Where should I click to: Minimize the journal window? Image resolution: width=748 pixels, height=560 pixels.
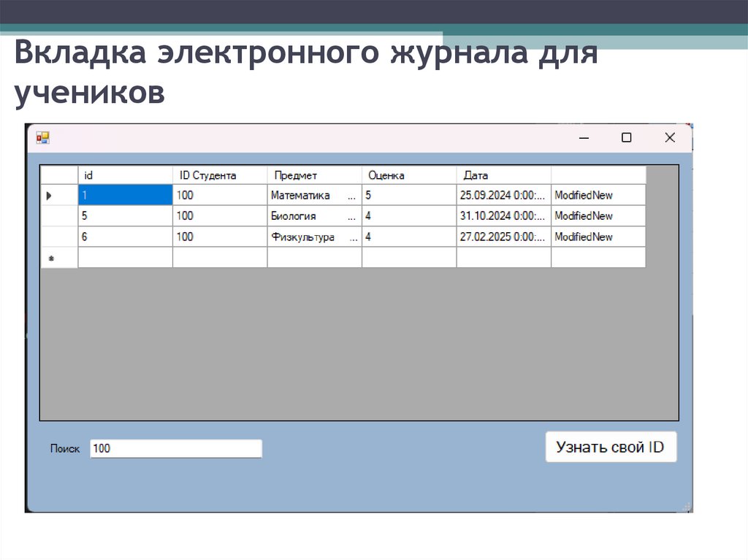coord(584,138)
